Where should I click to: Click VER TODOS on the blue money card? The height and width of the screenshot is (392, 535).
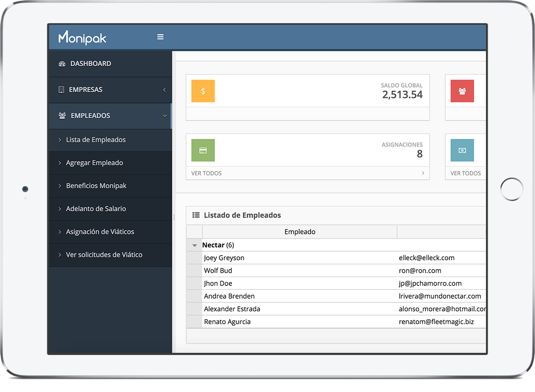pos(466,173)
